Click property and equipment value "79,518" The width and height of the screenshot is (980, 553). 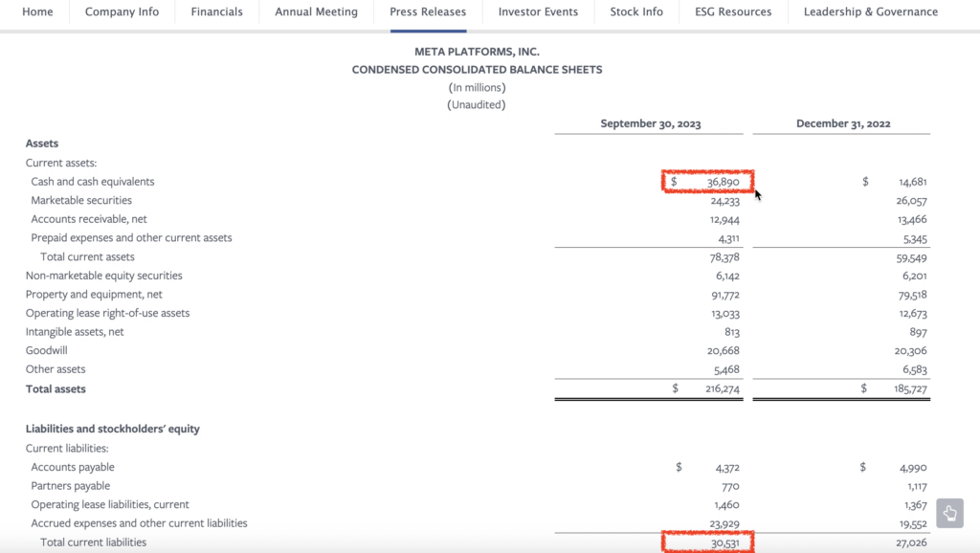click(912, 295)
